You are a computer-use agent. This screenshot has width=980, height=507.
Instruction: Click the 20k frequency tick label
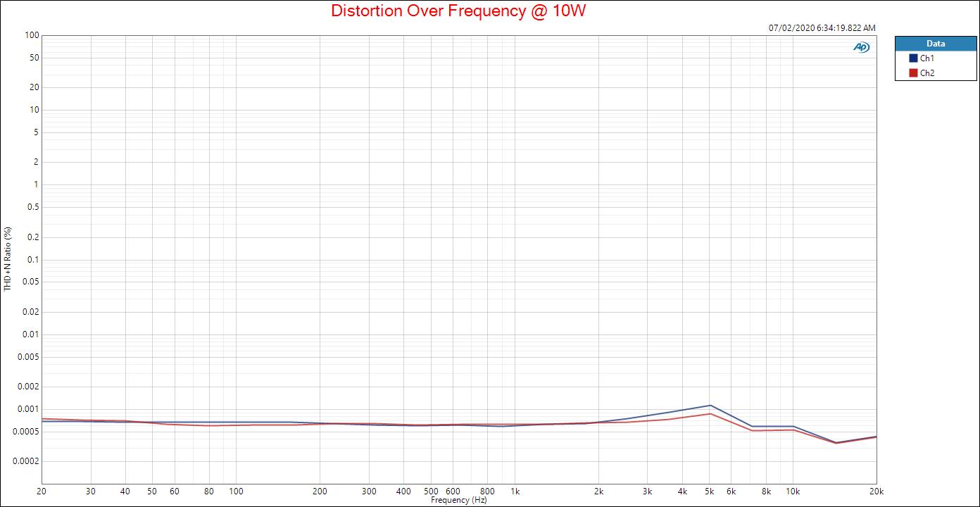tap(876, 492)
